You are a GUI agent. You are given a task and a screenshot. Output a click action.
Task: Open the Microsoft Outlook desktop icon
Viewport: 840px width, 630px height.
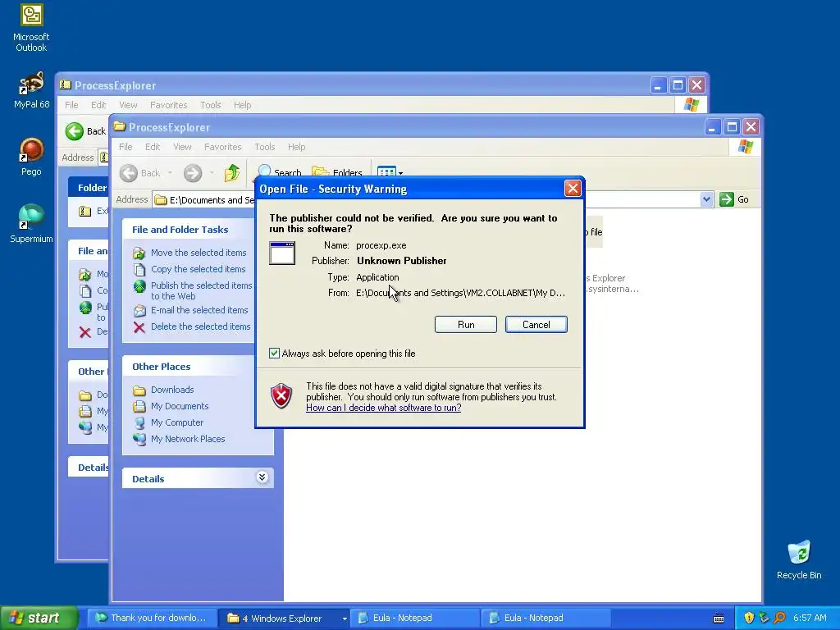pos(31,28)
